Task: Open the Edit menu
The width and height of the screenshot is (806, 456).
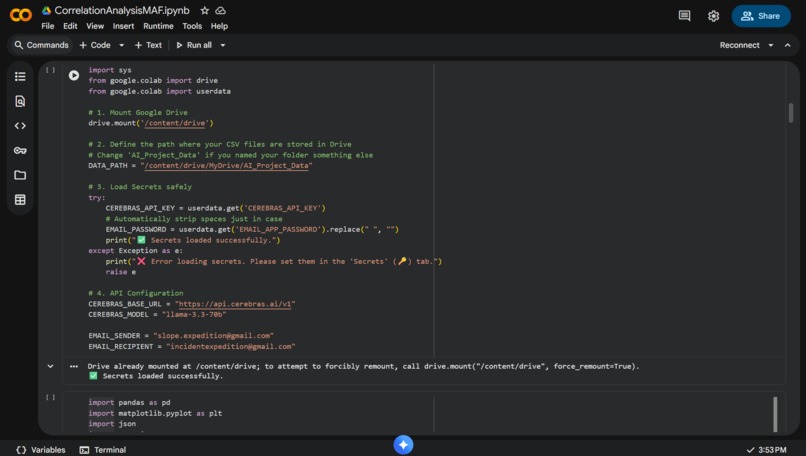Action: 70,26
